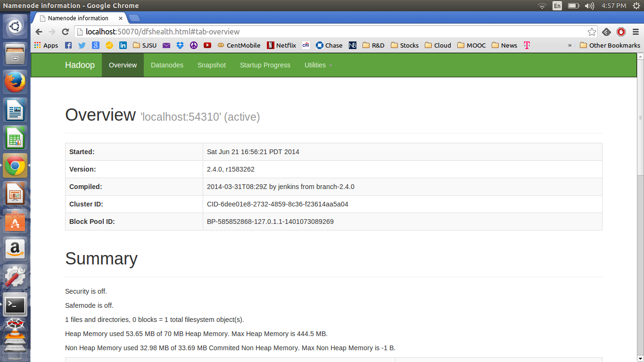Open the Stocks bookmarks folder

(x=405, y=45)
